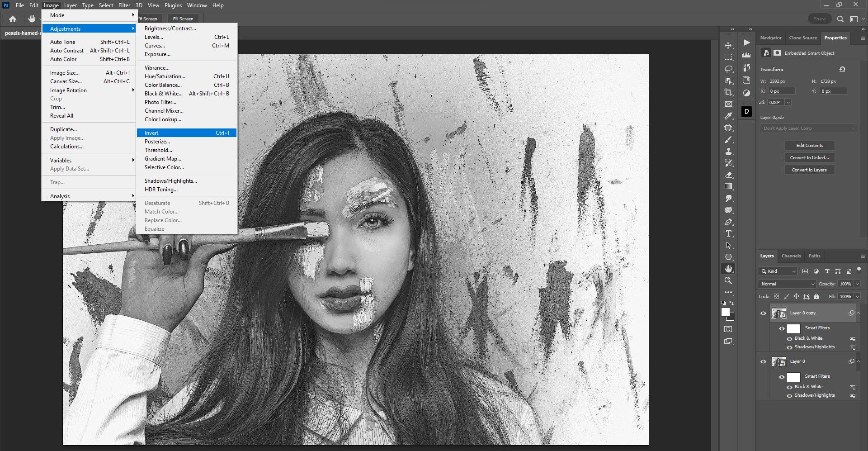The height and width of the screenshot is (451, 868).
Task: Open the Filter menu in menu bar
Action: click(x=124, y=5)
